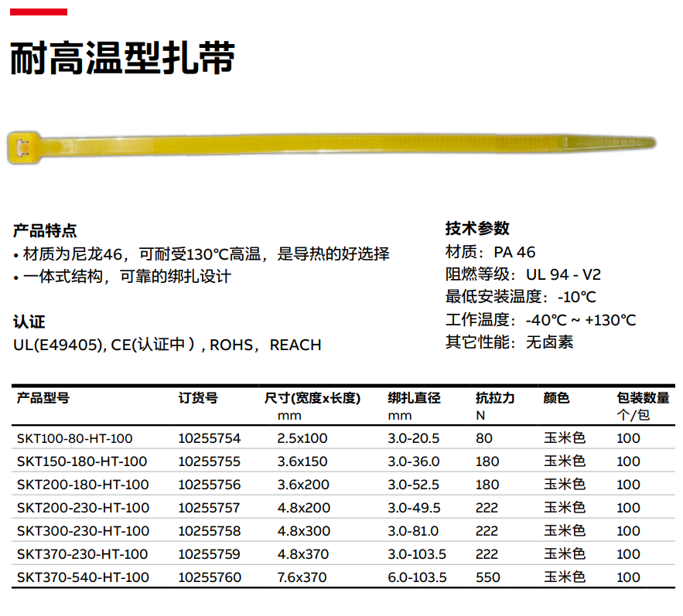Click the 抗拉力 column header
This screenshot has height=616, width=683.
click(x=495, y=398)
